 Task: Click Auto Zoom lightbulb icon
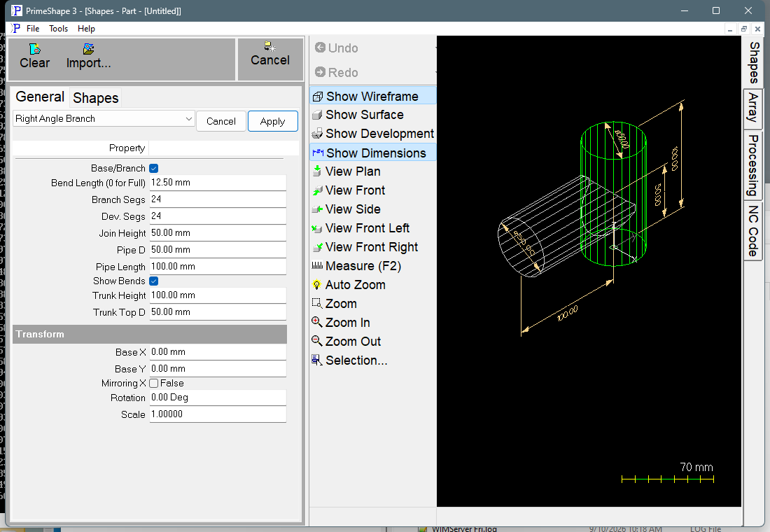[x=317, y=285]
